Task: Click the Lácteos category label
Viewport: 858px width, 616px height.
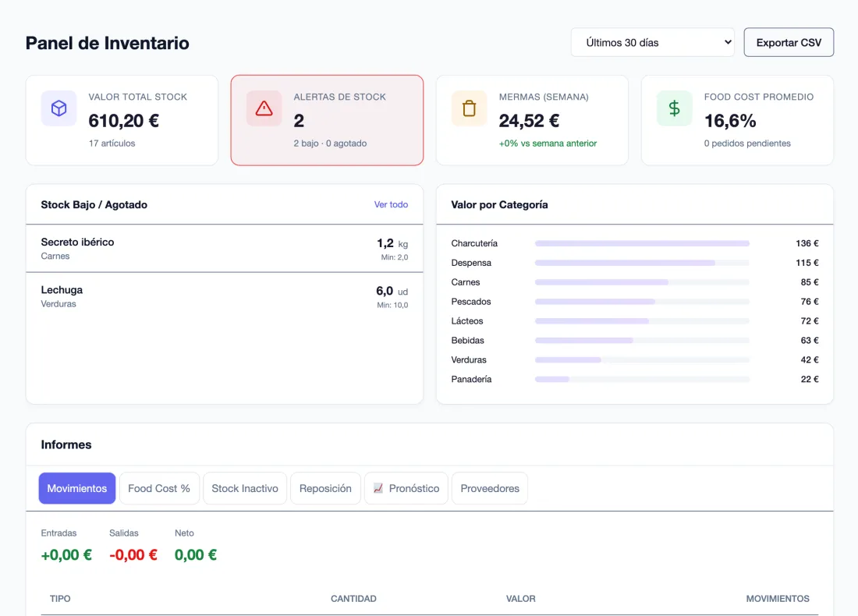Action: tap(466, 321)
